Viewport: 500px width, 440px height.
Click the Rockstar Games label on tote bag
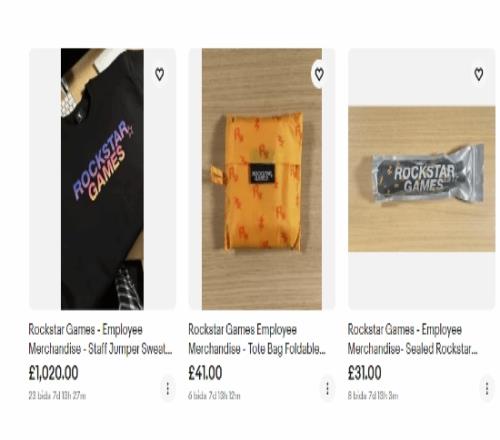point(262,174)
